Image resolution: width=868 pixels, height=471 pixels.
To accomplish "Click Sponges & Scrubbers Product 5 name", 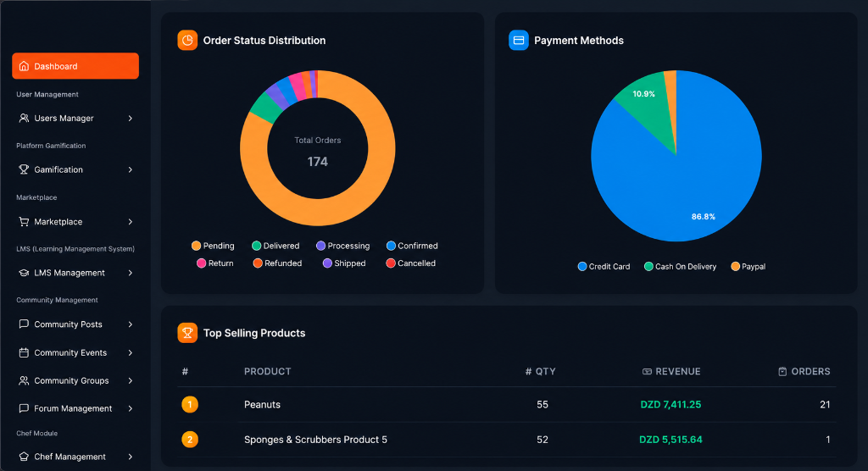I will 315,440.
